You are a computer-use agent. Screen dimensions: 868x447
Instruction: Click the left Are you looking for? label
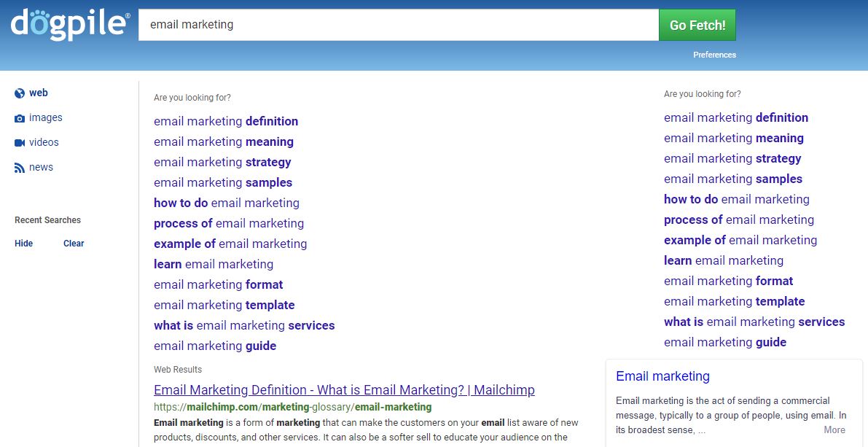pyautogui.click(x=192, y=98)
